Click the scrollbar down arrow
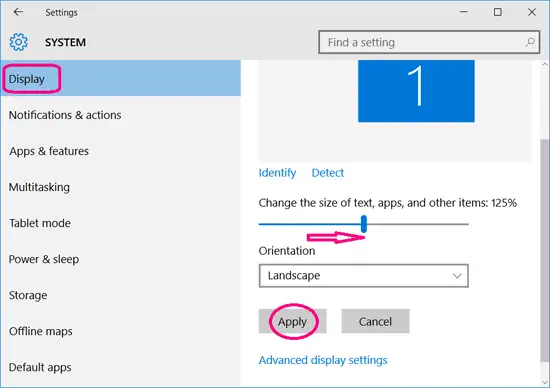Screen dimensions: 550x388 545,382
